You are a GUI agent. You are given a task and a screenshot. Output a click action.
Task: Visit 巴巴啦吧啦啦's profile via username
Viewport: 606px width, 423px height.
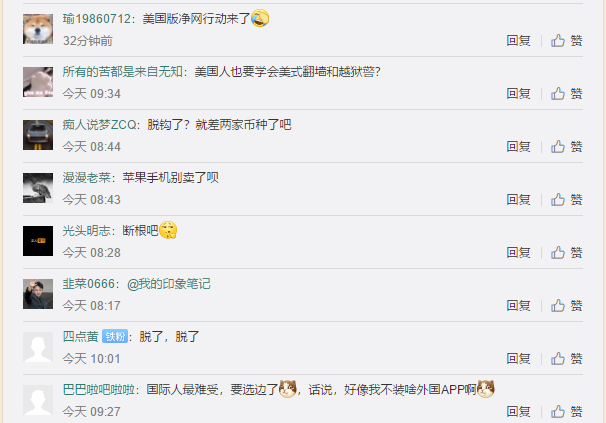tap(98, 389)
